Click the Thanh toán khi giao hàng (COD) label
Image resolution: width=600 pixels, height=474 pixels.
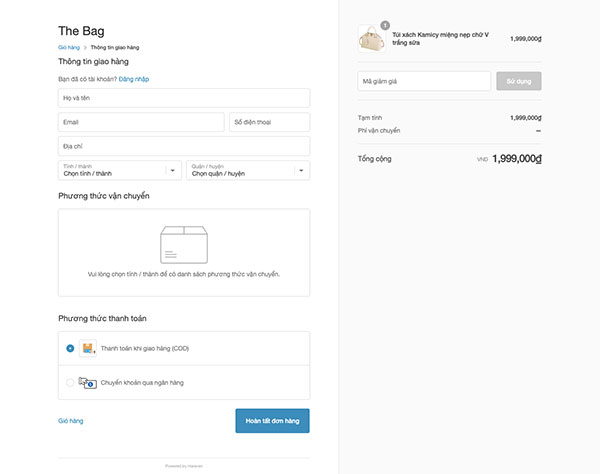[145, 348]
